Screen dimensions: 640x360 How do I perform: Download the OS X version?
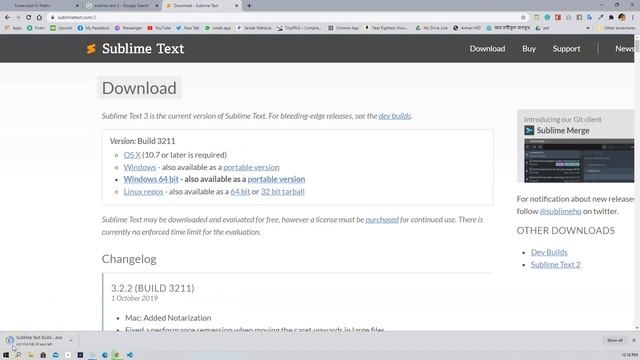point(132,155)
